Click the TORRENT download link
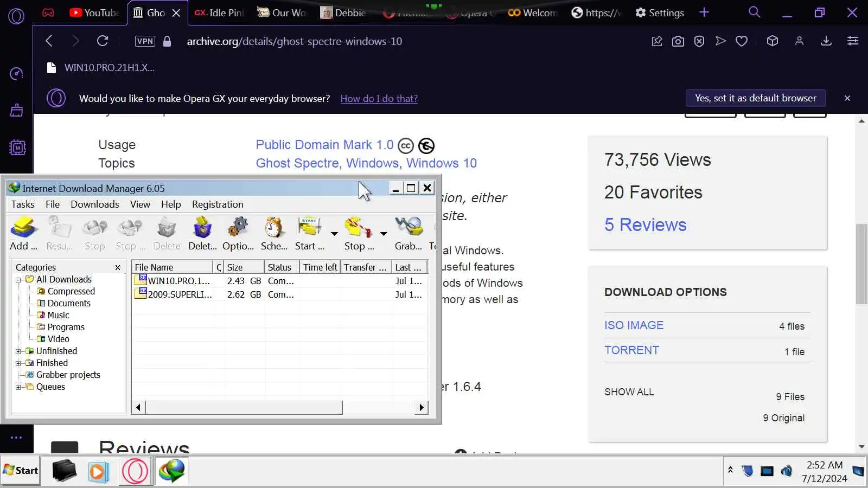Image resolution: width=868 pixels, height=488 pixels. (x=632, y=350)
